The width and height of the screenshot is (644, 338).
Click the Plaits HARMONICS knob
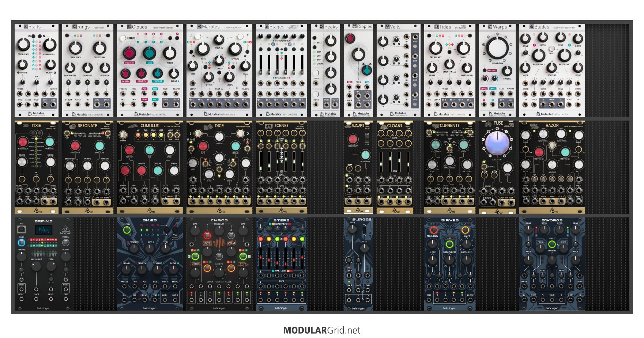click(x=49, y=45)
